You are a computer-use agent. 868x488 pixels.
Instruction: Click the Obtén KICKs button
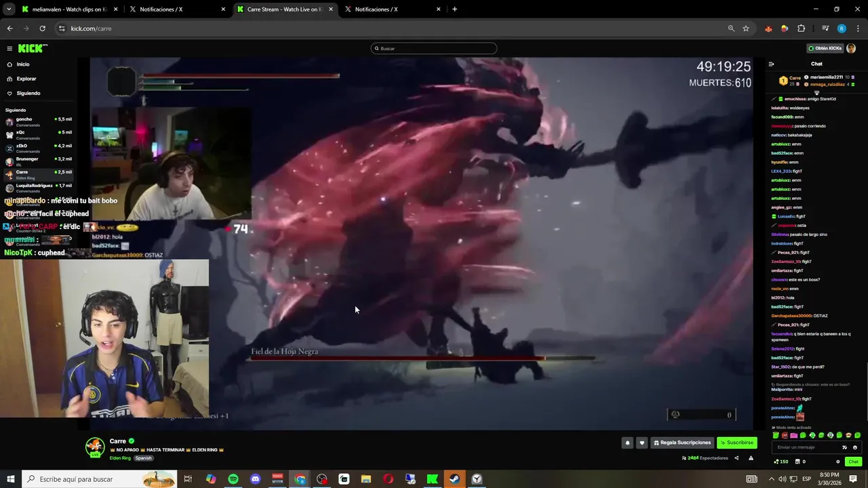825,48
